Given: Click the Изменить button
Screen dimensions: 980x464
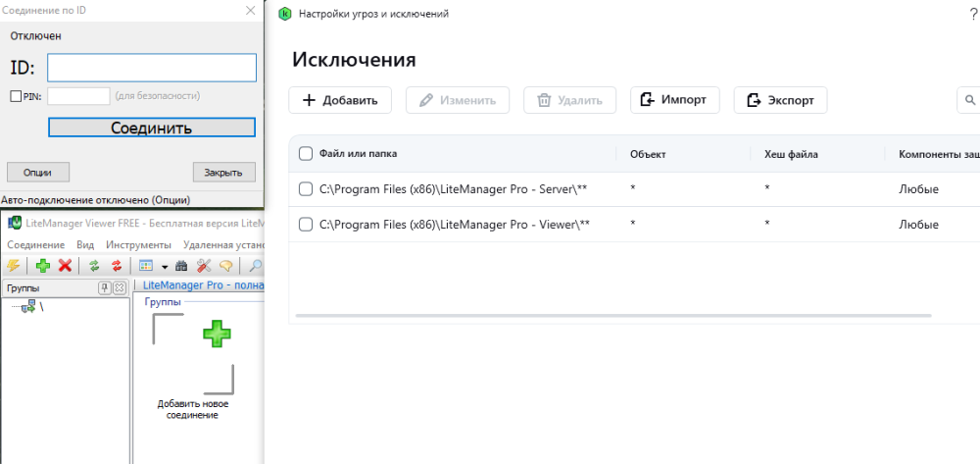Looking at the screenshot, I should pyautogui.click(x=458, y=100).
